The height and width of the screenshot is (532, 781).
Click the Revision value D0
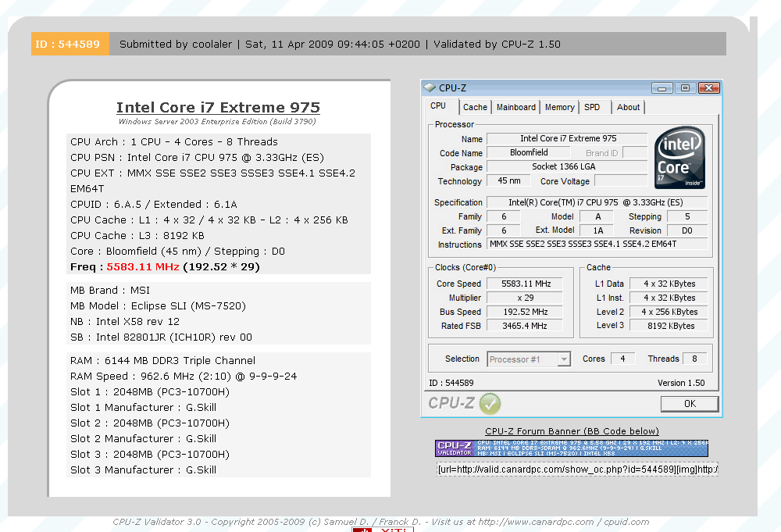click(687, 230)
